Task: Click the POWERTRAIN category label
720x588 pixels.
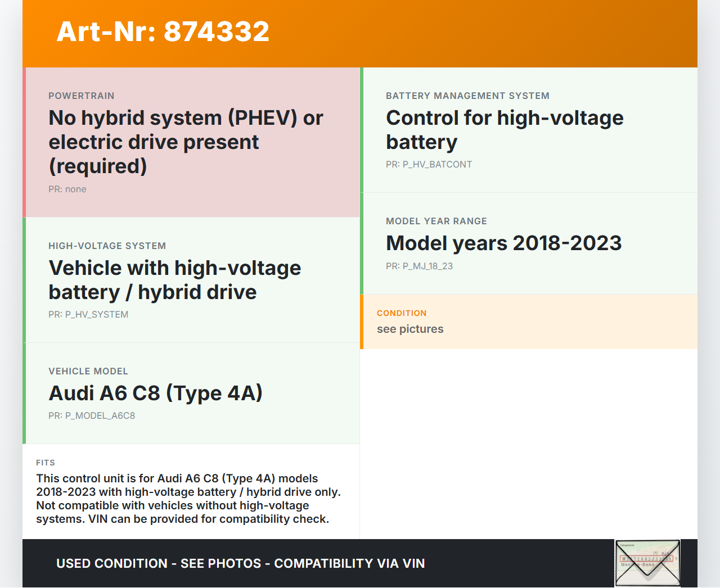Action: click(x=82, y=96)
